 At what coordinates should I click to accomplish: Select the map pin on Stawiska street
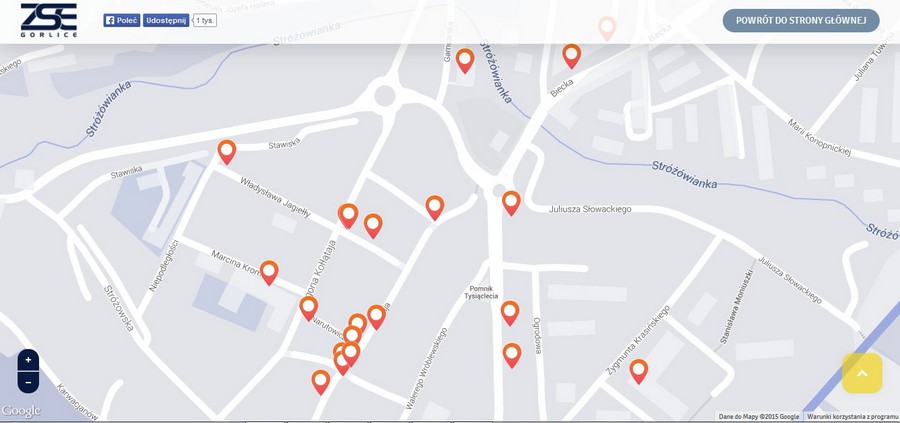[227, 152]
